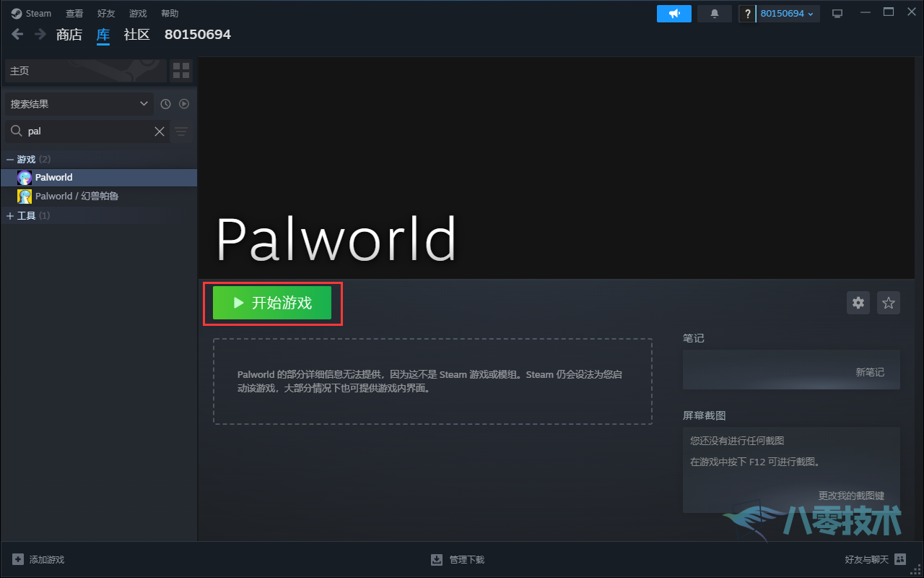Open the 好友 menu

pyautogui.click(x=106, y=14)
